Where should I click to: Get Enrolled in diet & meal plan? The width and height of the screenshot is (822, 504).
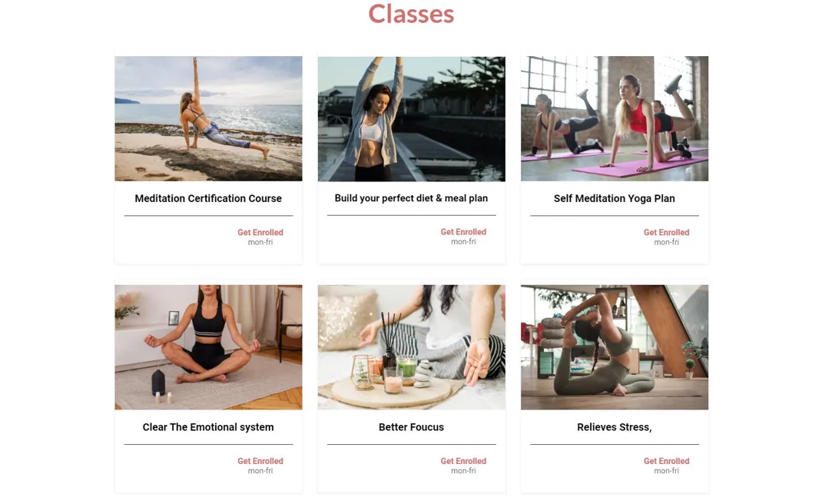tap(463, 232)
